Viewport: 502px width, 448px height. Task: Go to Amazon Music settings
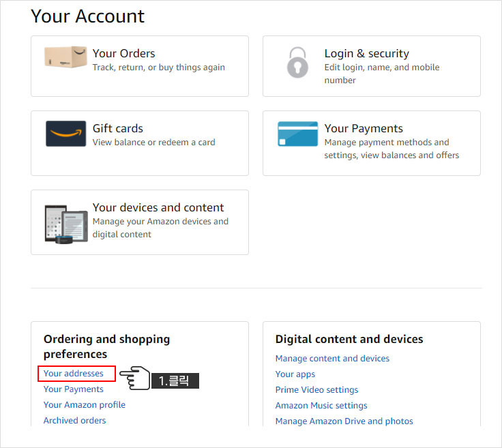click(x=321, y=405)
